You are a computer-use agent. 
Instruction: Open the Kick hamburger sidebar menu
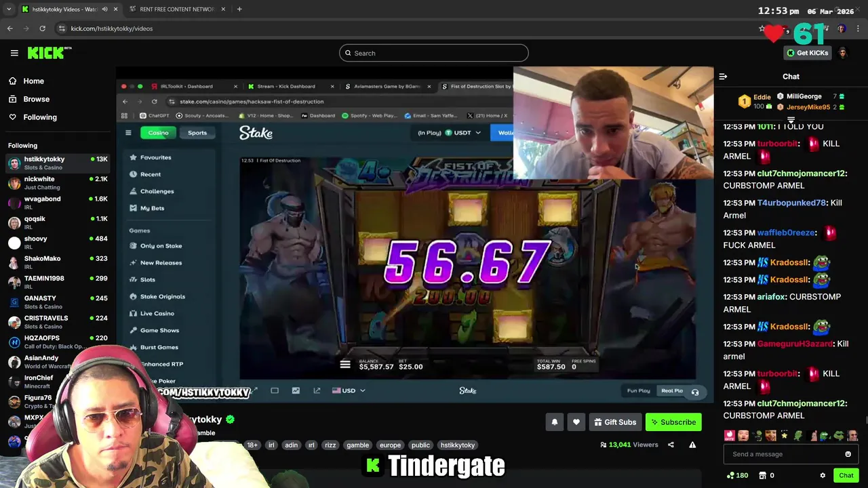pos(14,53)
